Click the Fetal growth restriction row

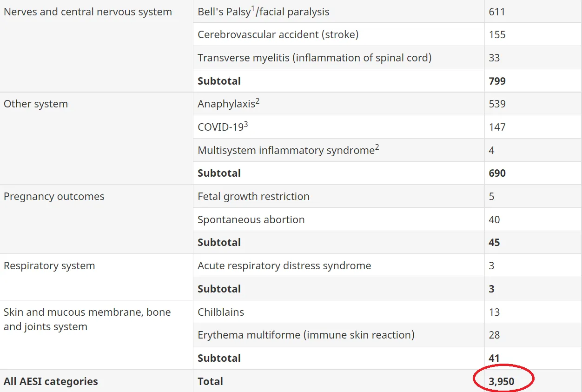point(387,196)
